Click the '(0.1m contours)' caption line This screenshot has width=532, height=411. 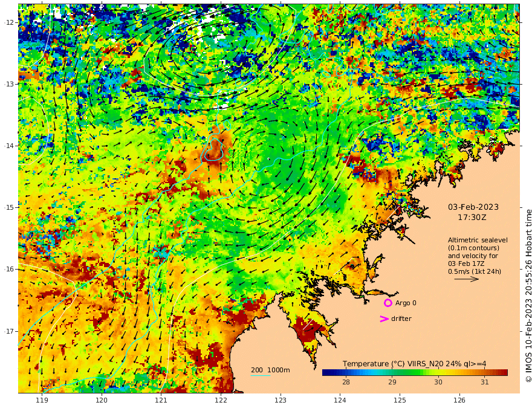tap(473, 248)
